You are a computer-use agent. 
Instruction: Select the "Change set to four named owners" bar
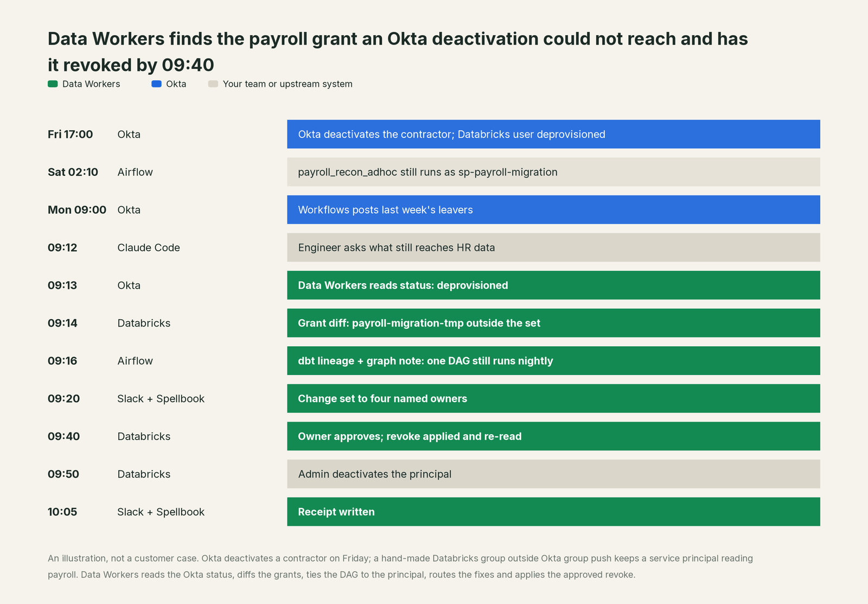pos(553,398)
